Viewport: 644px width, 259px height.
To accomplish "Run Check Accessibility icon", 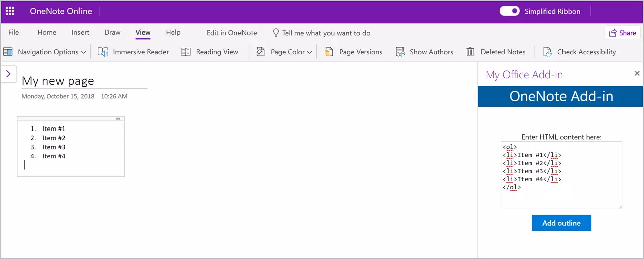I will coord(547,52).
